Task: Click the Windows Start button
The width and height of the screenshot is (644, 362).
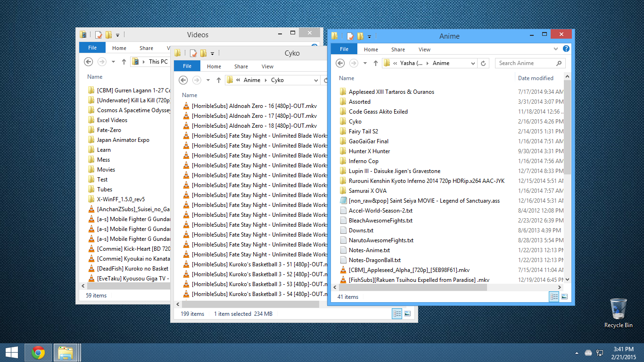Action: (x=12, y=353)
